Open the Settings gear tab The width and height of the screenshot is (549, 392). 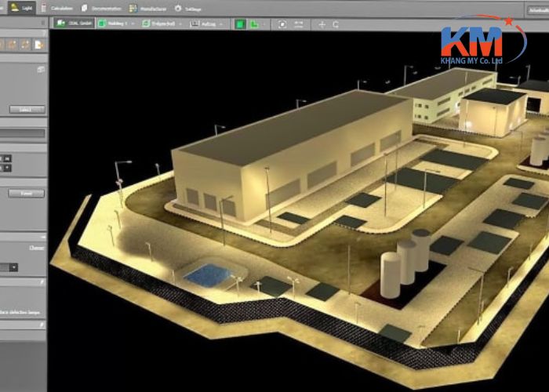188,9
